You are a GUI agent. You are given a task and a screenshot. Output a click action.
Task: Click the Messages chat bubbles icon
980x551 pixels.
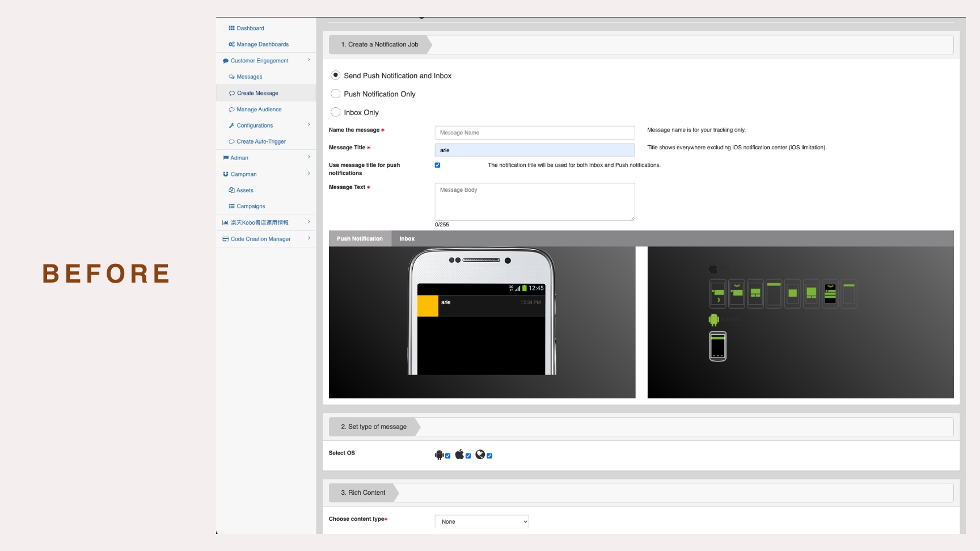tap(231, 77)
